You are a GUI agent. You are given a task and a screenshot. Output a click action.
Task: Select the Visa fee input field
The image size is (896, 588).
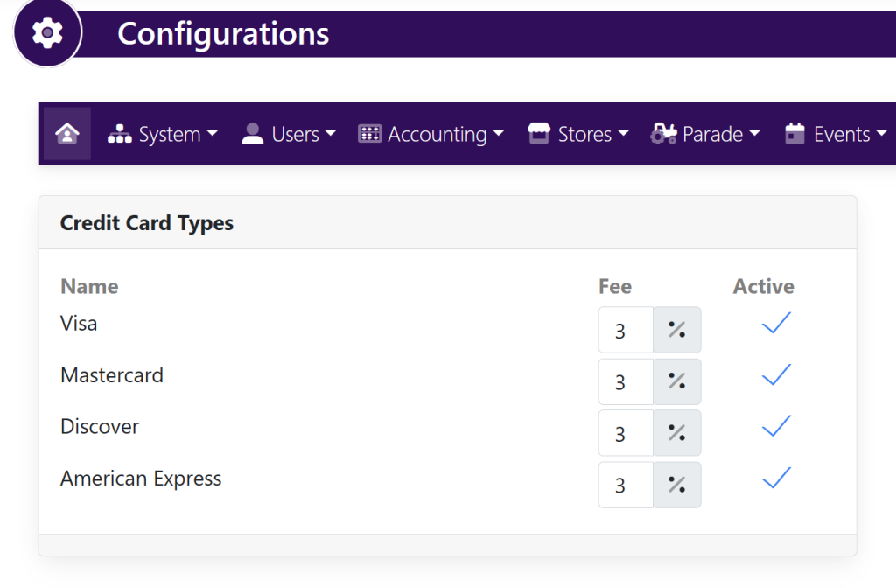click(625, 330)
